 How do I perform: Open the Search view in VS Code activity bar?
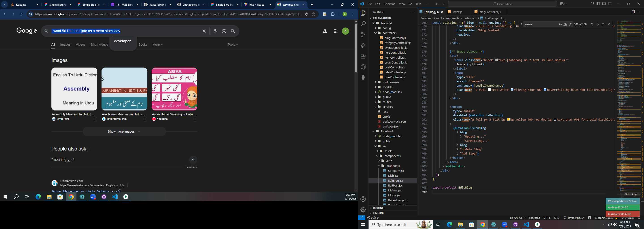pyautogui.click(x=363, y=24)
